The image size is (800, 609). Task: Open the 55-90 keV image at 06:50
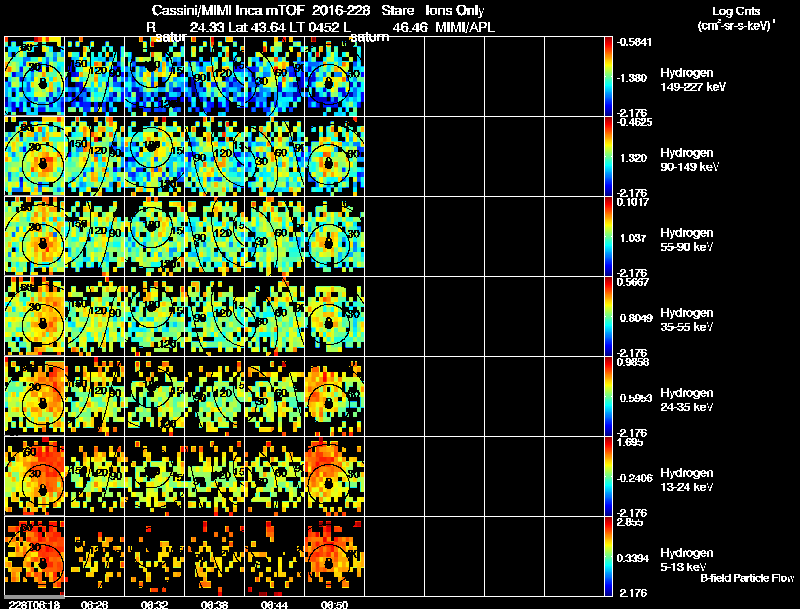335,237
